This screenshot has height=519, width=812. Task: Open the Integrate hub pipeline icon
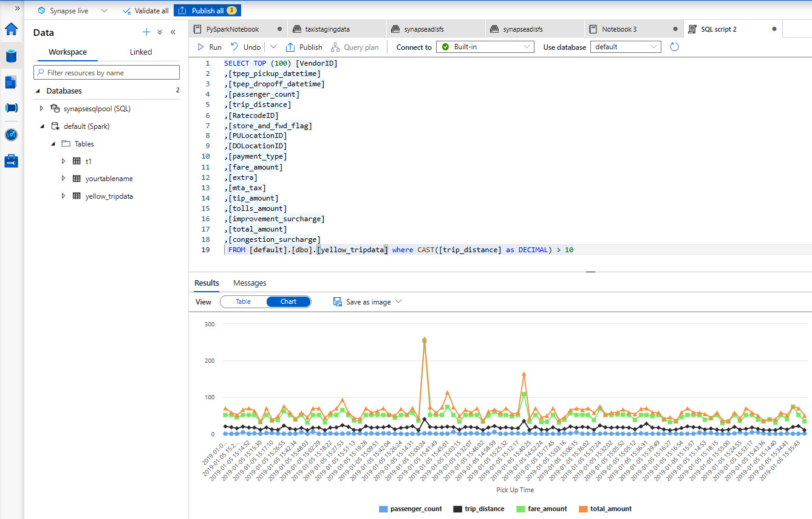12,108
